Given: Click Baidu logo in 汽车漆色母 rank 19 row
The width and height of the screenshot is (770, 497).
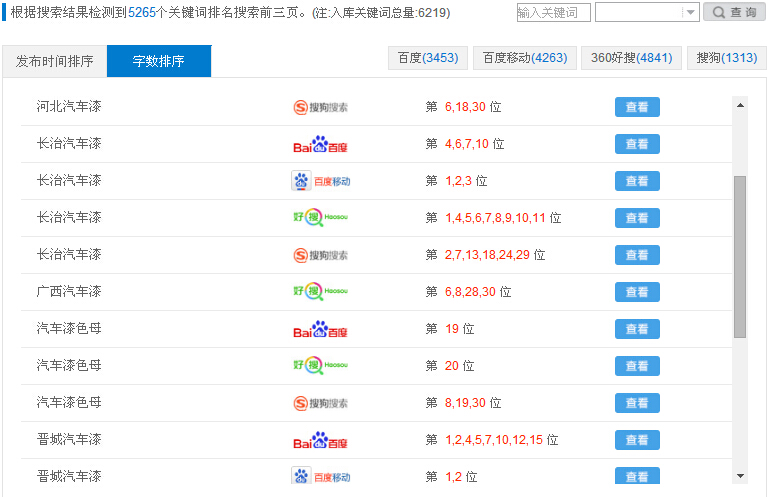Looking at the screenshot, I should click(320, 330).
